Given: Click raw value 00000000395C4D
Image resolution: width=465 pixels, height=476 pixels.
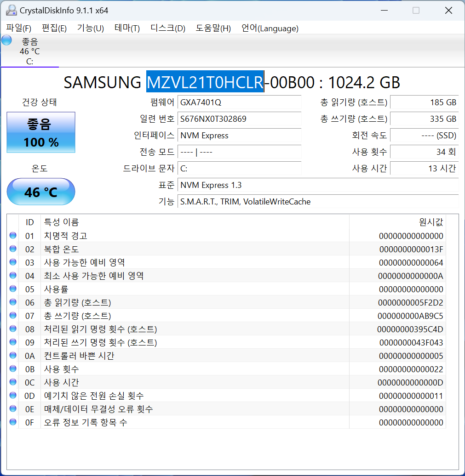Looking at the screenshot, I should (410, 329).
